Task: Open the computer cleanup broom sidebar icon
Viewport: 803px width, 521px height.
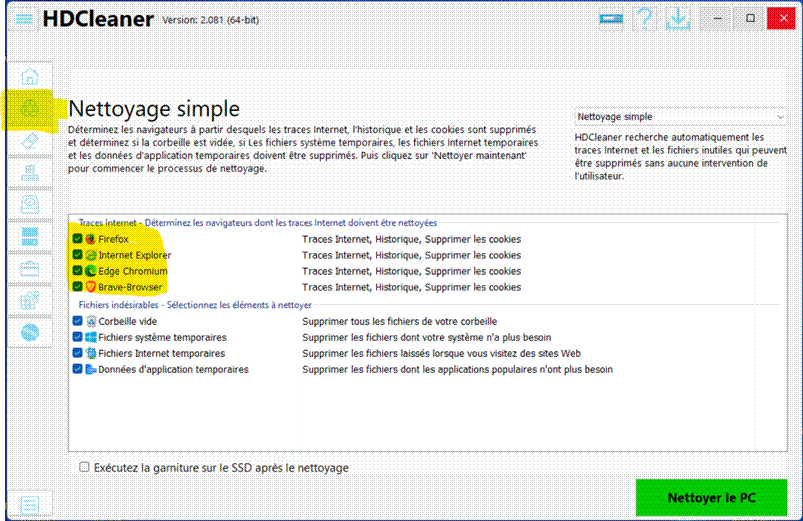Action: pos(30,173)
